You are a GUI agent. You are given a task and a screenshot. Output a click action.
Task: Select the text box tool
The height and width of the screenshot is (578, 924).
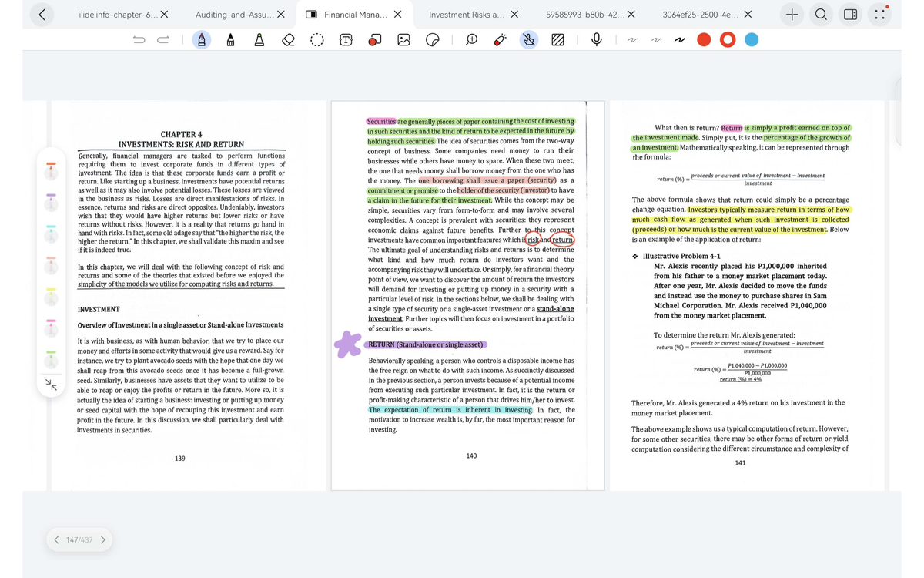pyautogui.click(x=346, y=40)
